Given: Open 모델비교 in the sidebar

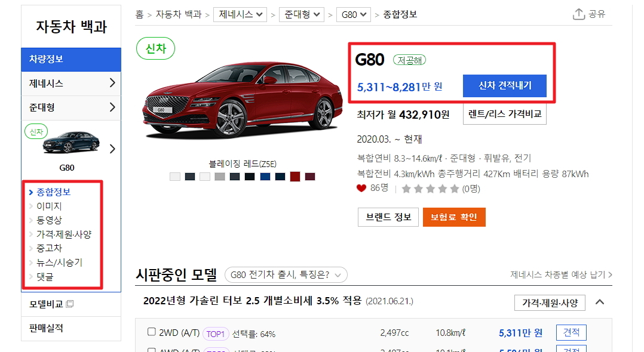Looking at the screenshot, I should (46, 304).
